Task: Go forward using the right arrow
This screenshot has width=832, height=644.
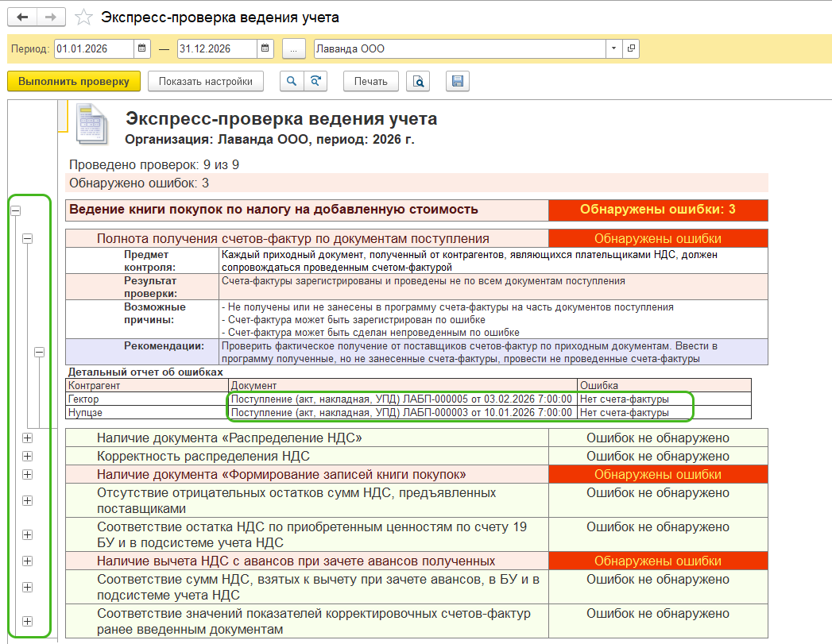Action: [50, 17]
